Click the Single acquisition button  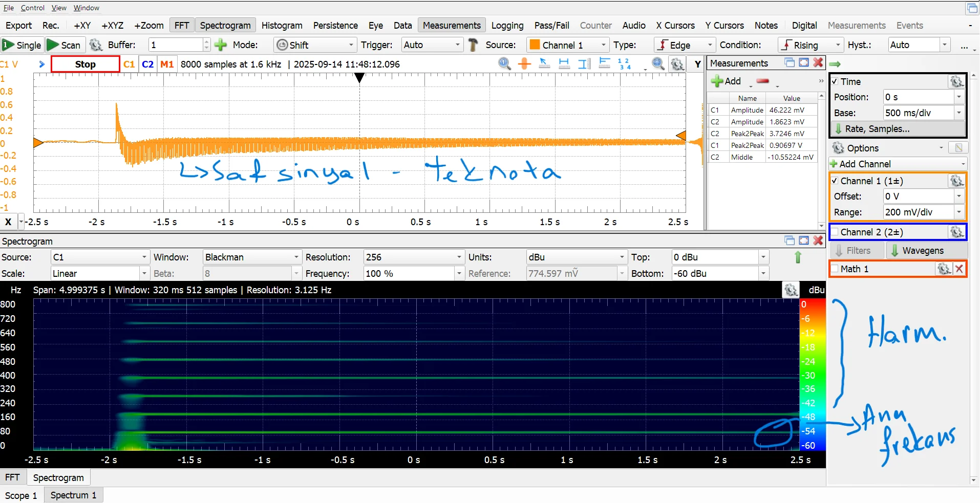pos(22,45)
